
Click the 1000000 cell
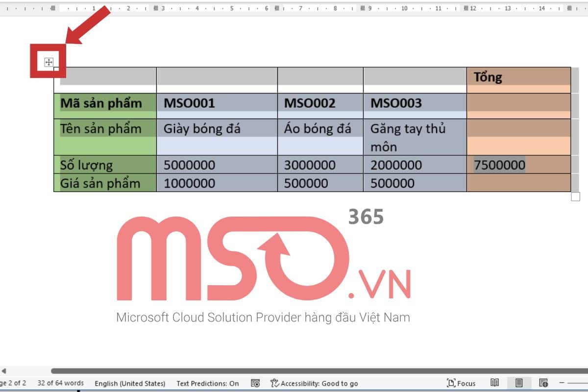click(217, 183)
